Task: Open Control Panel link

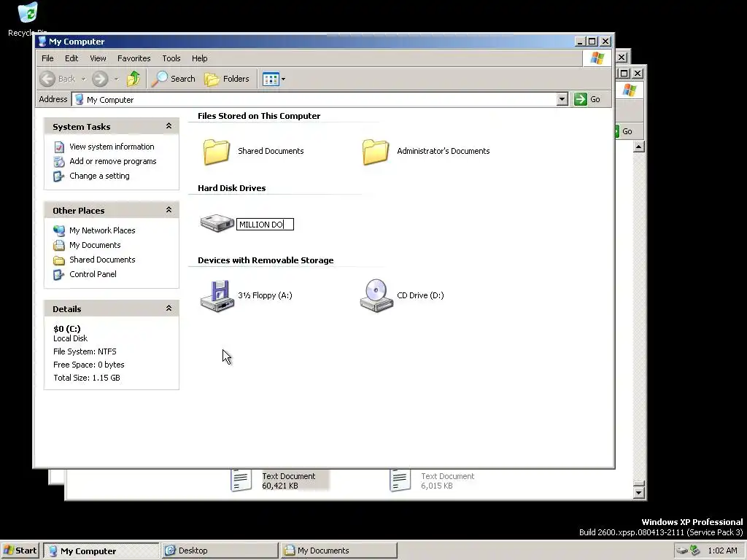Action: (93, 274)
